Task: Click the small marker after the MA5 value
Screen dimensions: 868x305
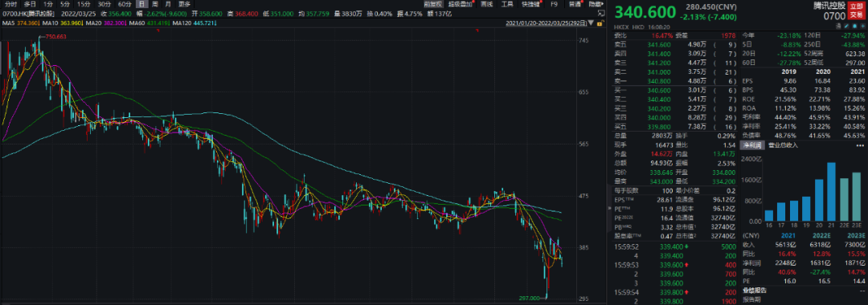Action: (39, 22)
